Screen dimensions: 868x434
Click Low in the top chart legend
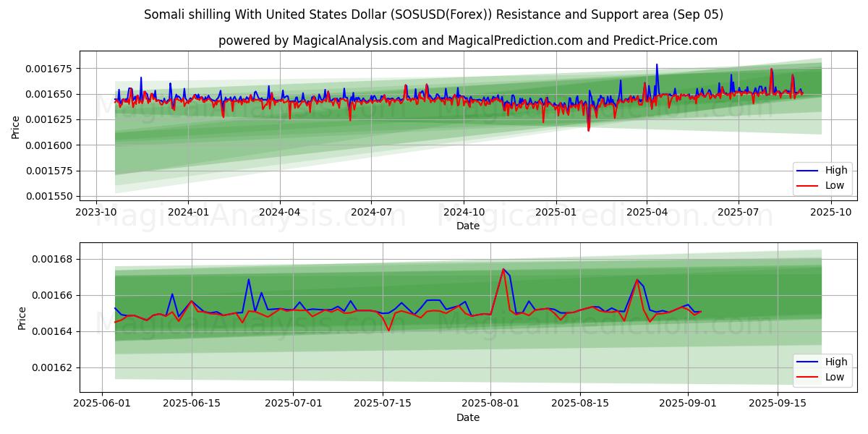tap(835, 185)
